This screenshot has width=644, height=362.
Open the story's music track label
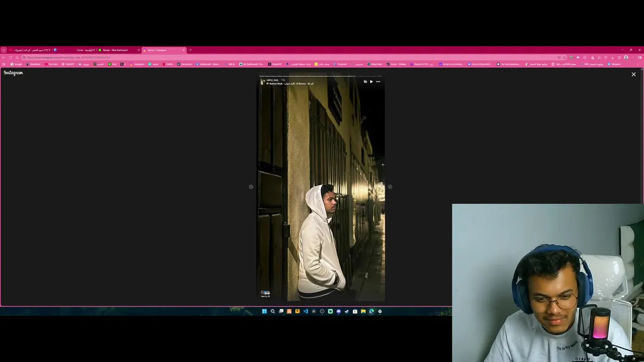coord(290,83)
